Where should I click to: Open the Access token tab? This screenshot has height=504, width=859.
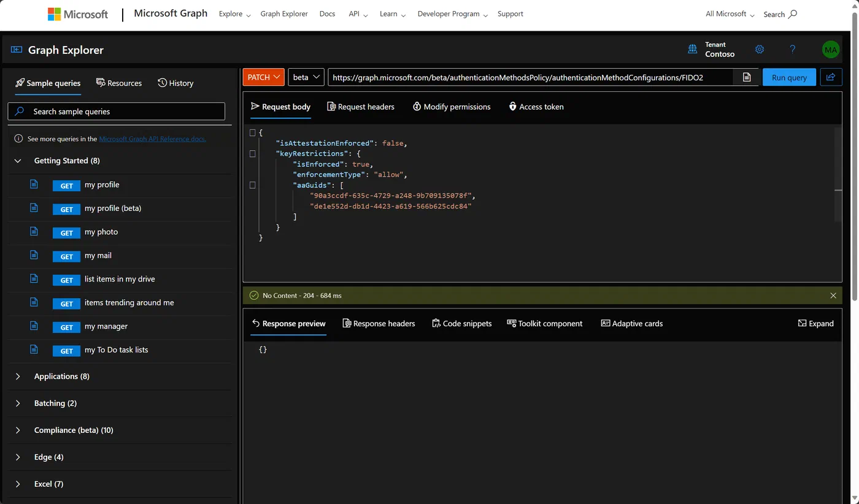[x=536, y=107]
